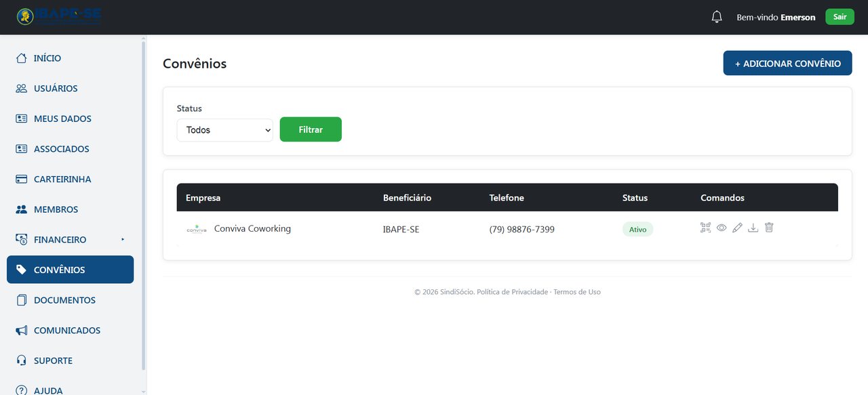Delete Conviva Coworking using the trash icon

(x=769, y=228)
